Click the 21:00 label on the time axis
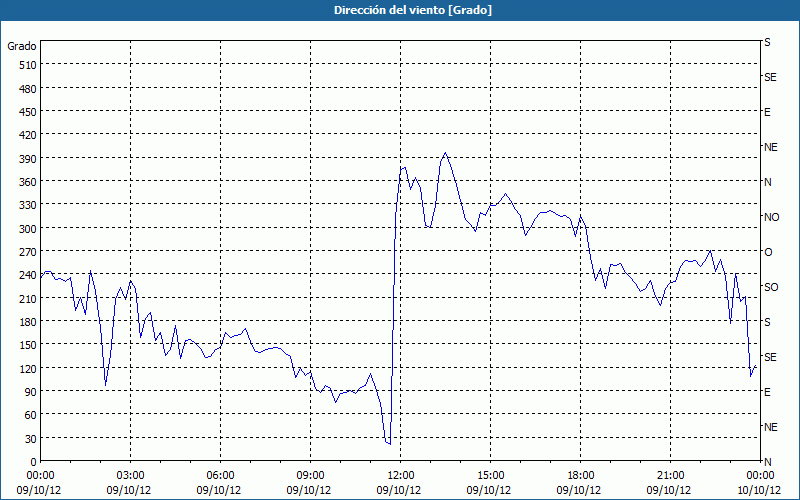Screen dimensions: 800x500 click(x=670, y=476)
